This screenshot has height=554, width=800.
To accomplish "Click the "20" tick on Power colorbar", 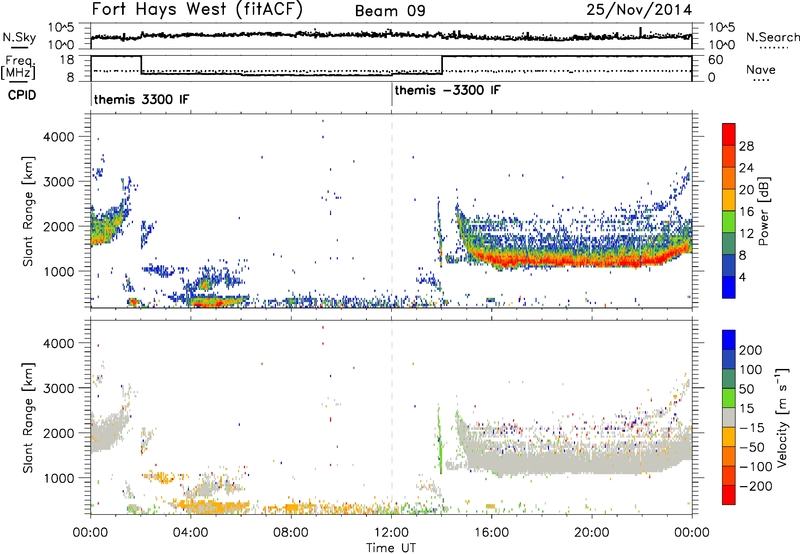I will (746, 190).
